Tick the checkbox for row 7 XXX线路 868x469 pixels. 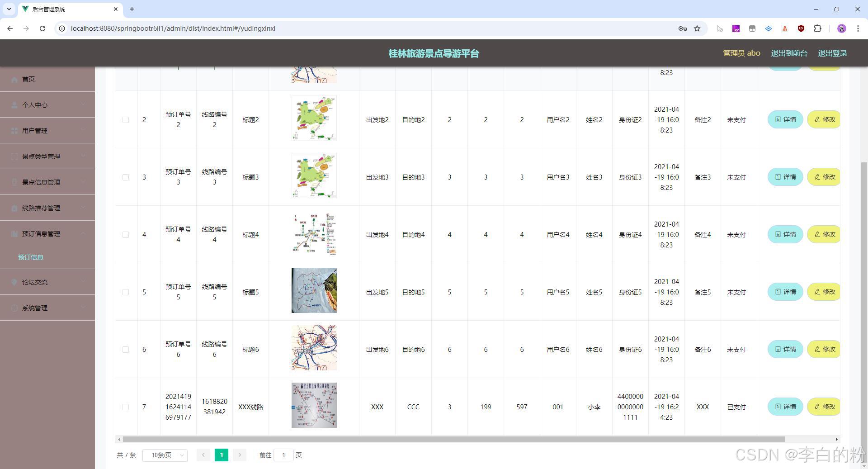tap(126, 407)
